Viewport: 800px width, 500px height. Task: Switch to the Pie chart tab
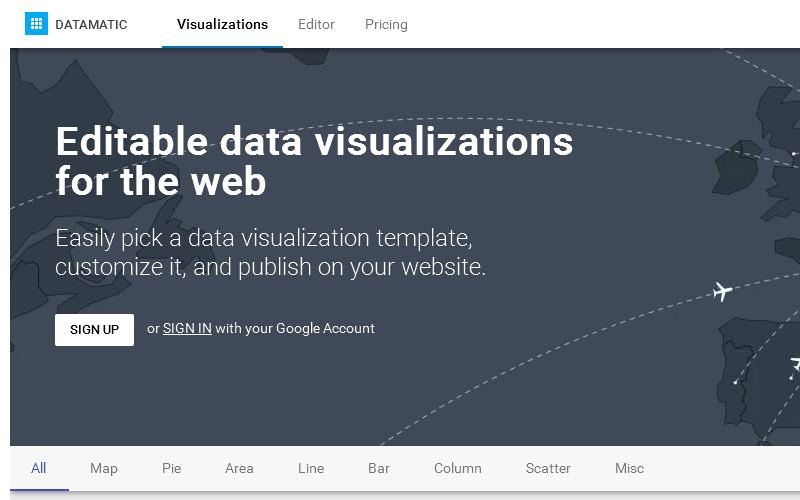point(172,468)
